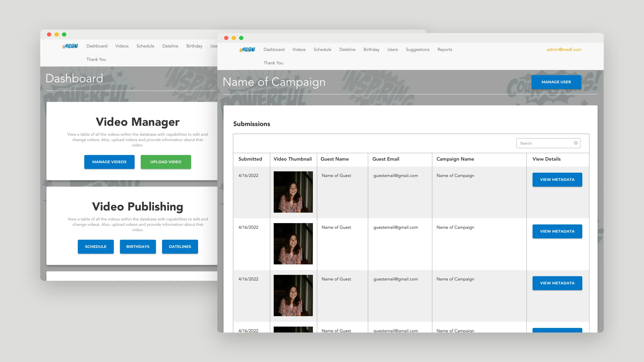Click the admin@medl.com account link

click(x=564, y=50)
